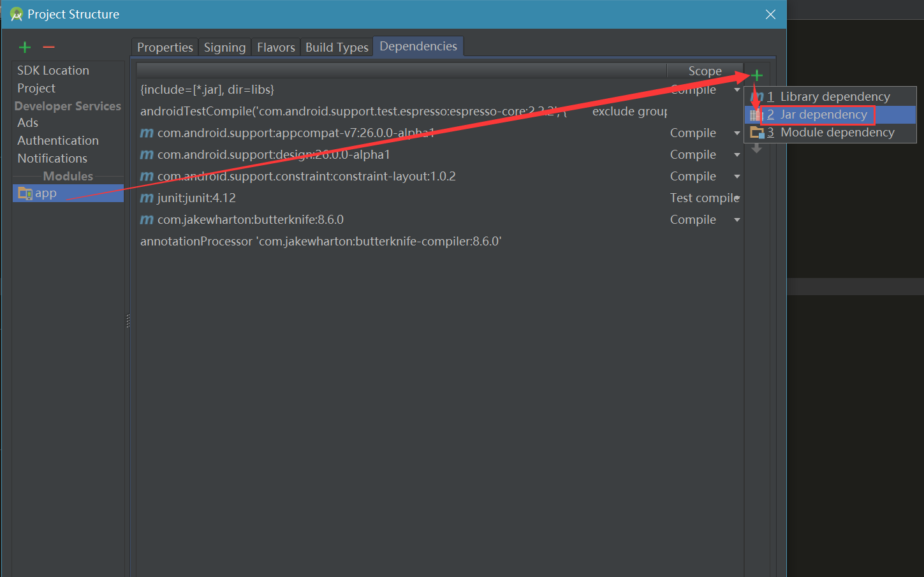Open scope dropdown for appcompat-v7 dependency
This screenshot has height=577, width=924.
point(737,133)
